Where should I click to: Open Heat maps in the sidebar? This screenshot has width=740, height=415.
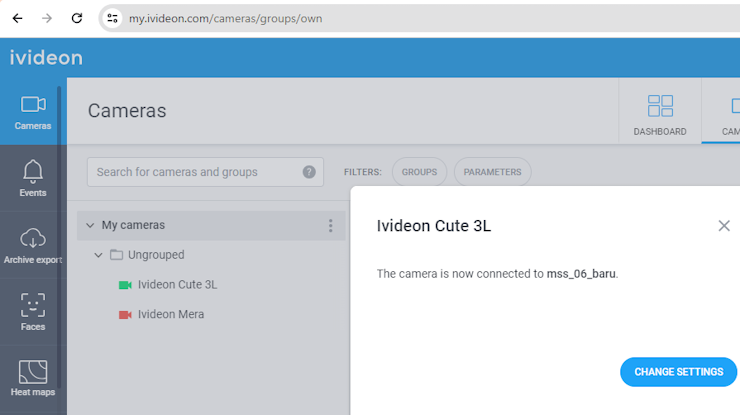click(33, 378)
